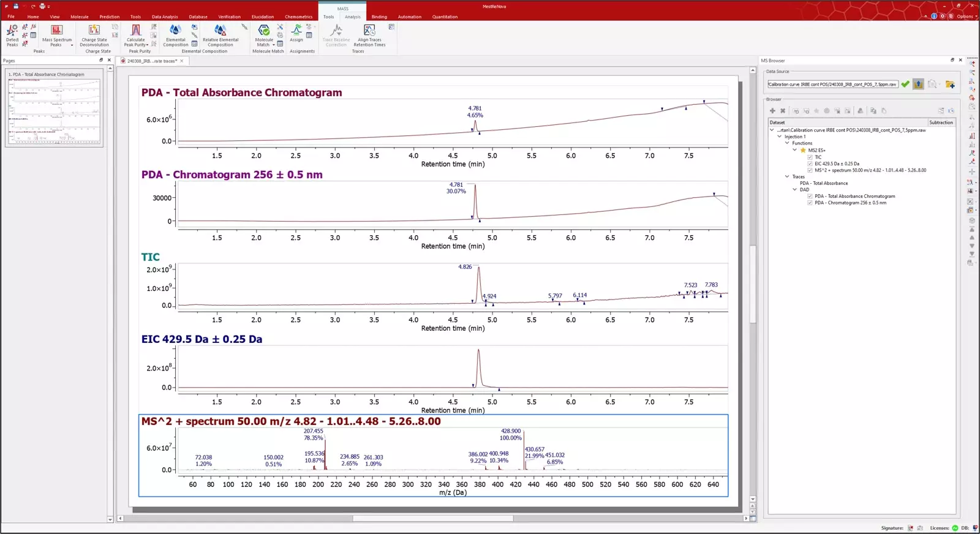Select the page 1 thumbnail in Pages

tap(54, 108)
